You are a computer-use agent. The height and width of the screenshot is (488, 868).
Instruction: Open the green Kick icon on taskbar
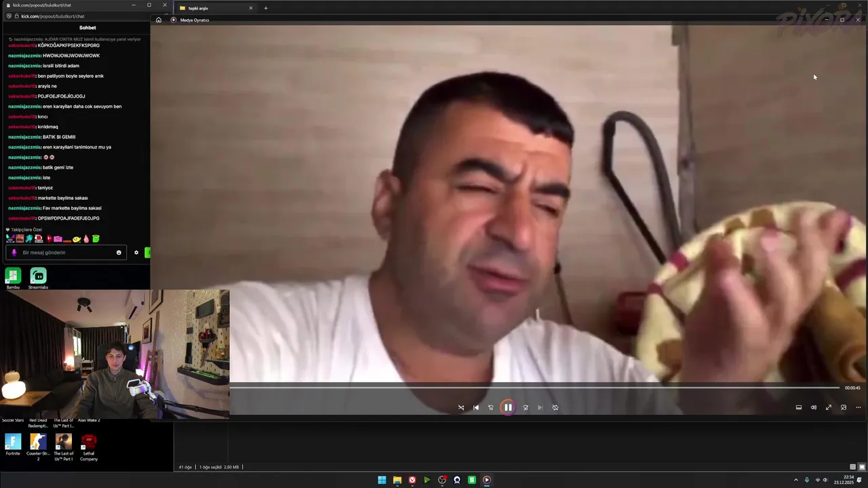pos(472,480)
